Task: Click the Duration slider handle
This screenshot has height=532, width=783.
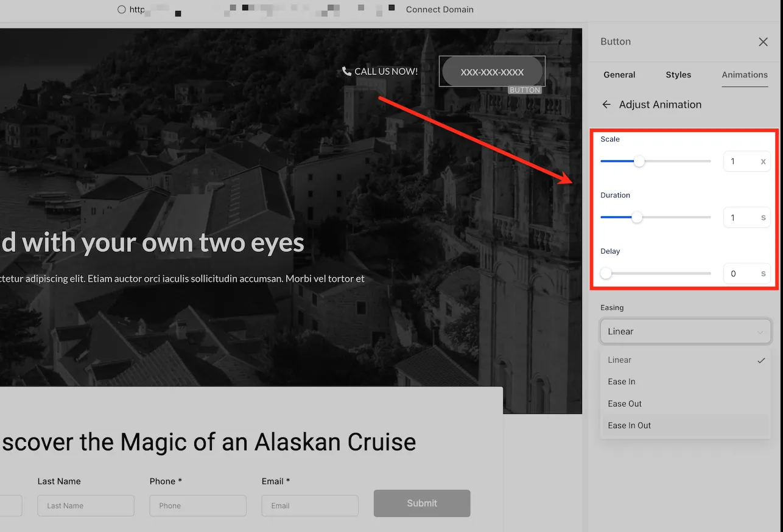Action: tap(637, 217)
